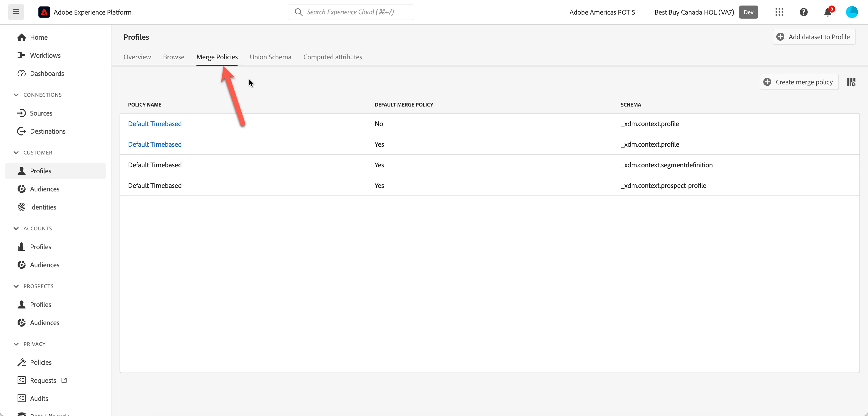Open Sources under Connections
868x416 pixels.
point(35,113)
